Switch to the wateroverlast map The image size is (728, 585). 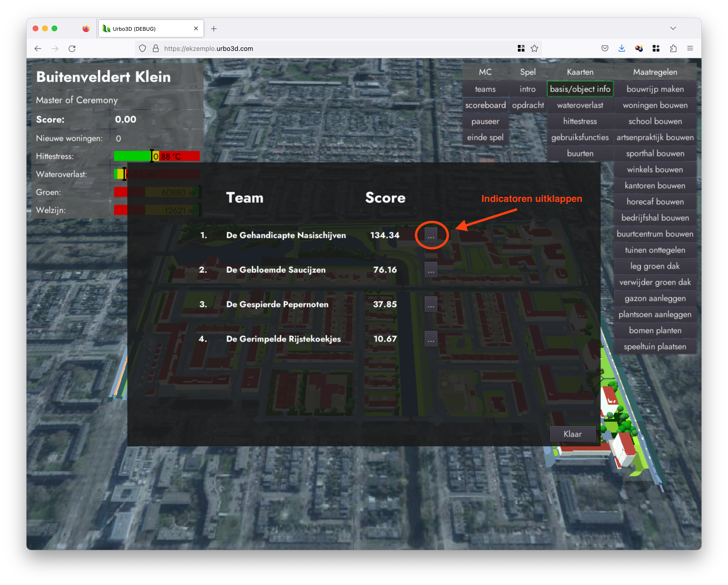tap(580, 105)
